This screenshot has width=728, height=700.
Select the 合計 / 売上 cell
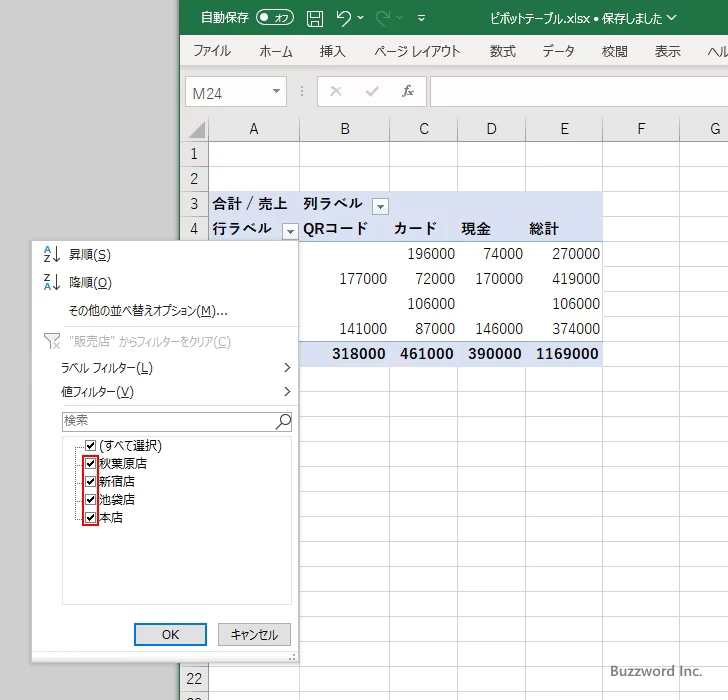point(254,204)
